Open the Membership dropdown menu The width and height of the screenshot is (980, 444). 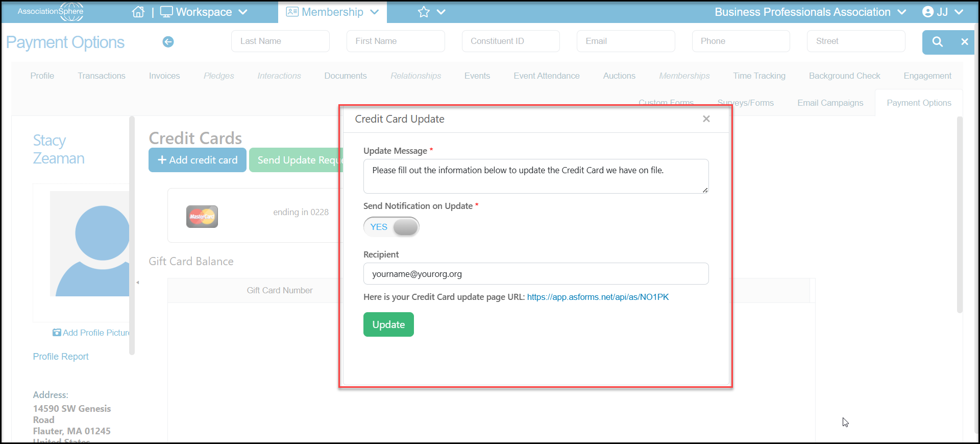pos(332,12)
